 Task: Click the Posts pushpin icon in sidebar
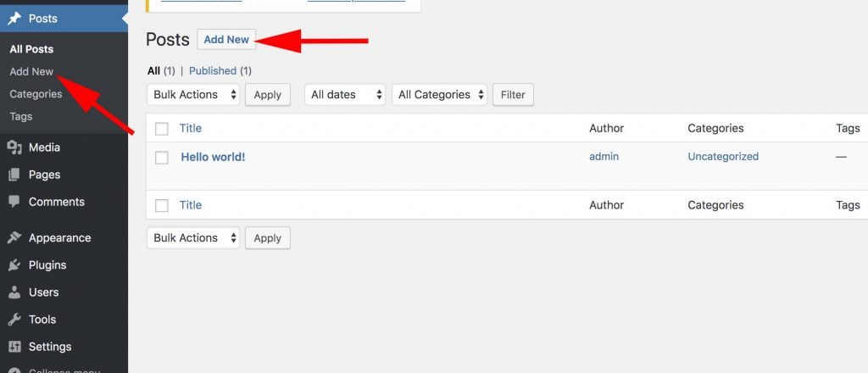point(14,19)
